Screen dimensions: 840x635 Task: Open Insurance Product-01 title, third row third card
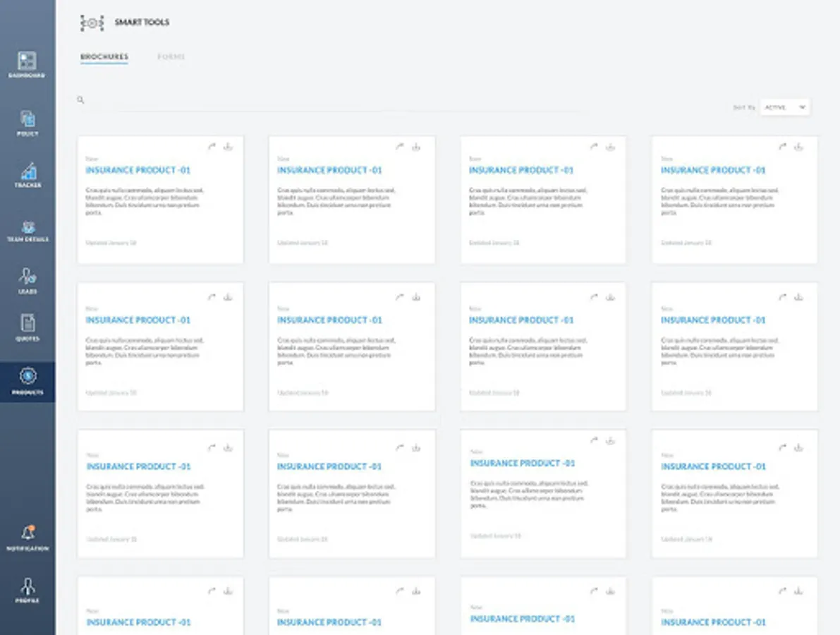[523, 463]
